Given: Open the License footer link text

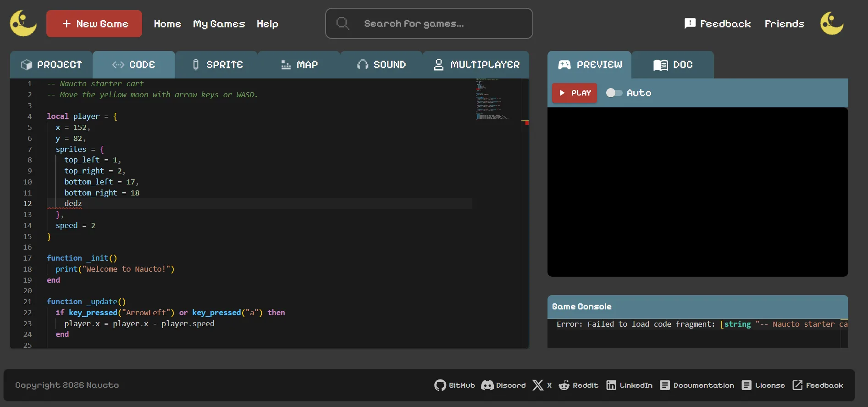Looking at the screenshot, I should point(770,385).
